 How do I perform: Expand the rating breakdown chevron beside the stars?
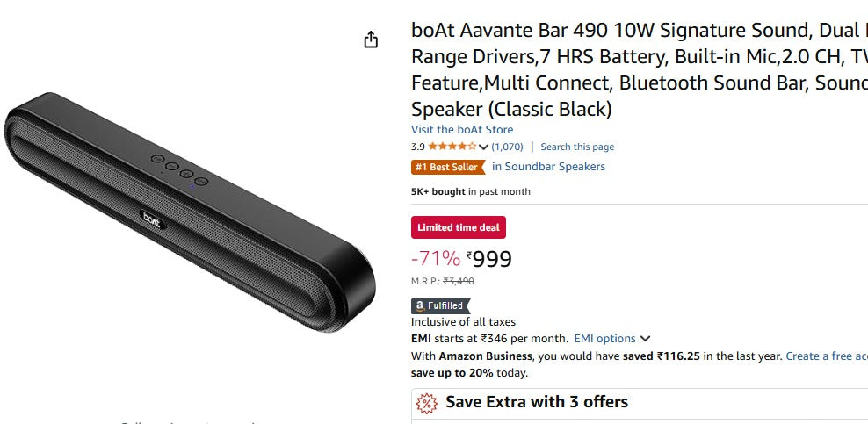[x=483, y=147]
